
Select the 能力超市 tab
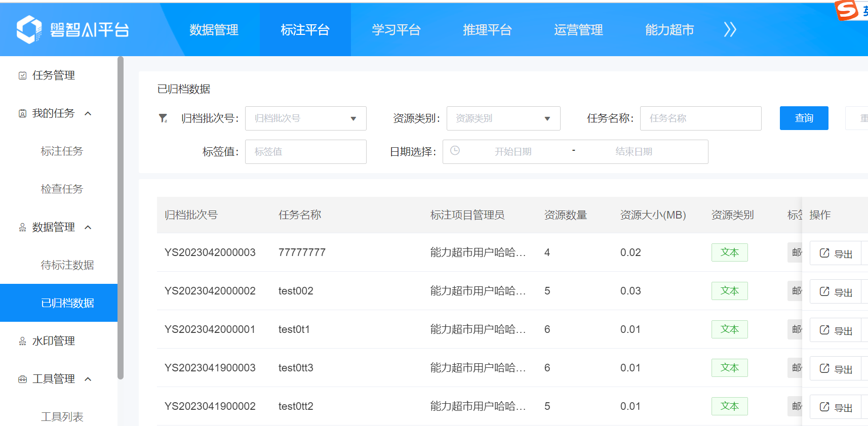tap(669, 30)
